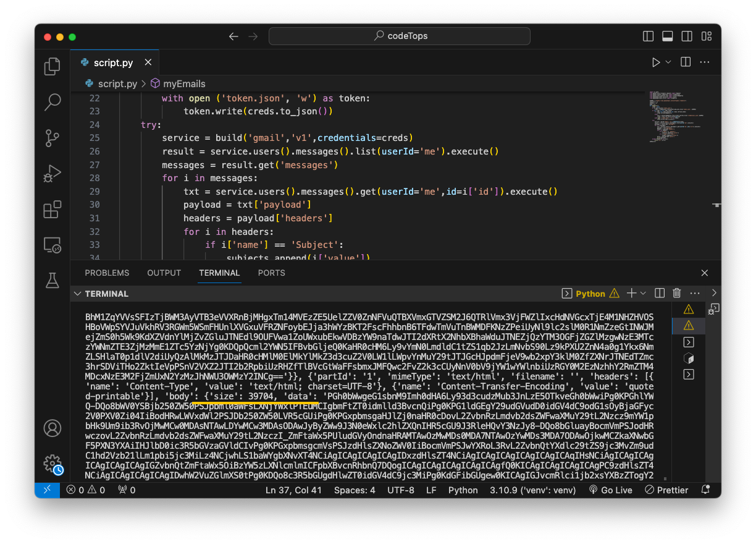756x544 pixels.
Task: Open the Customize Layout control
Action: (707, 36)
